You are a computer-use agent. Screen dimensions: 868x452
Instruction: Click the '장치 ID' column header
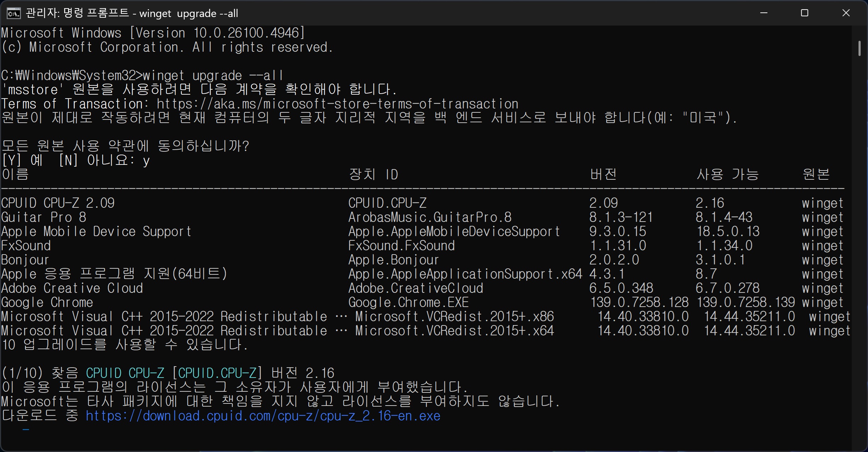click(373, 174)
